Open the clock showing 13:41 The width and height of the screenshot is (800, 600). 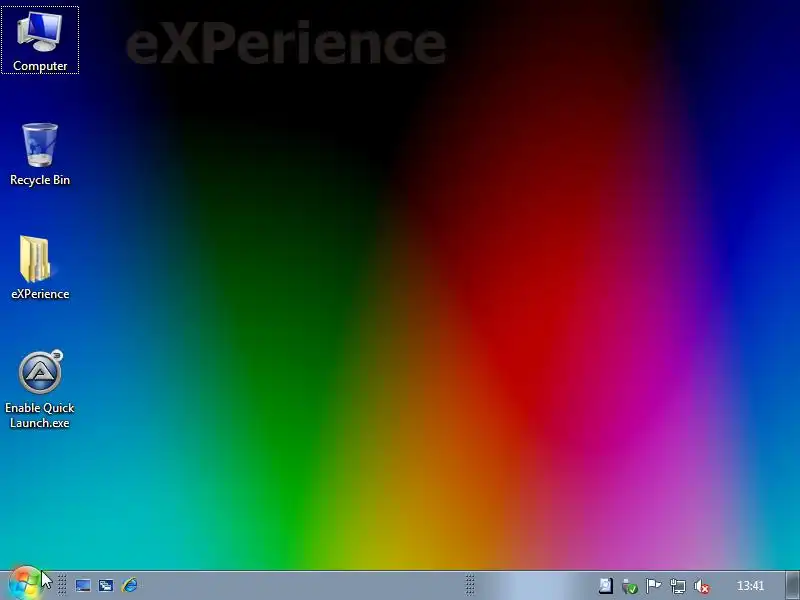coord(750,586)
